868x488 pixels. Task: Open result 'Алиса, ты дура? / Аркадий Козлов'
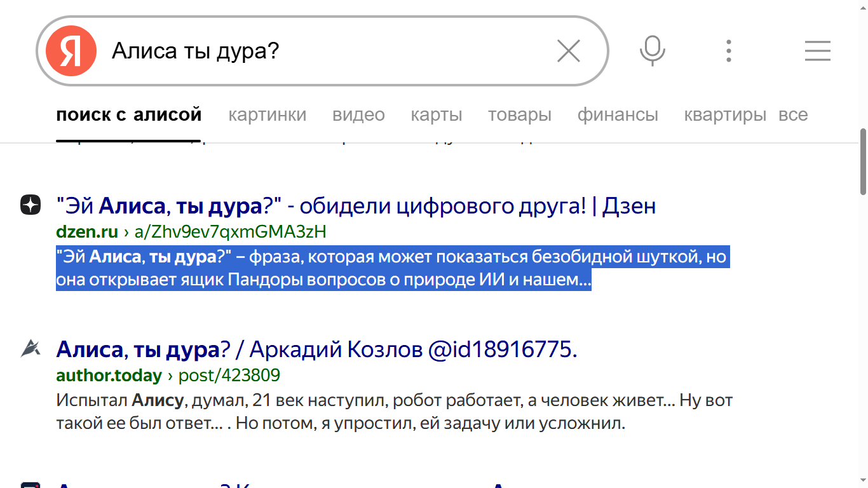click(x=316, y=349)
